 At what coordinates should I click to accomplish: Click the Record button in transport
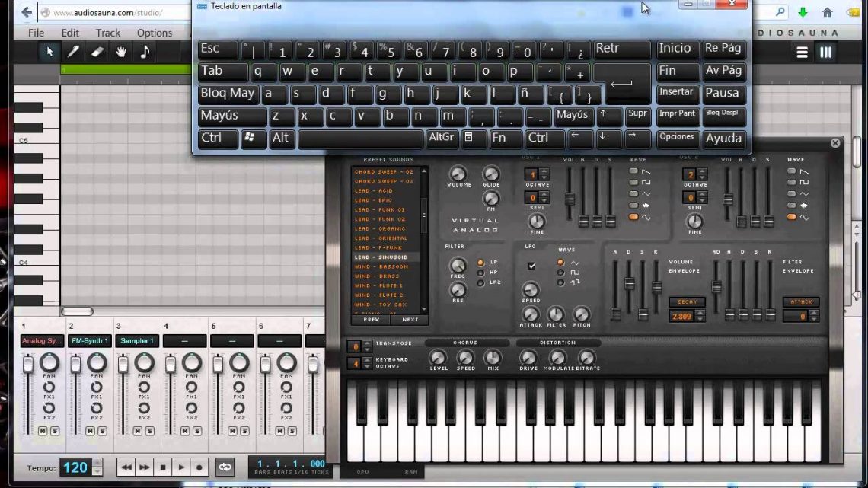199,467
